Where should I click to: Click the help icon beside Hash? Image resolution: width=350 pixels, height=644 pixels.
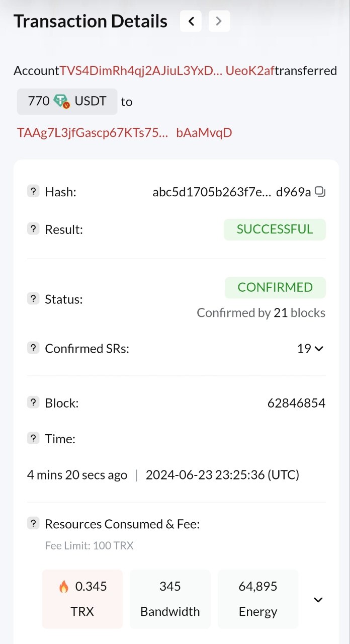(33, 191)
